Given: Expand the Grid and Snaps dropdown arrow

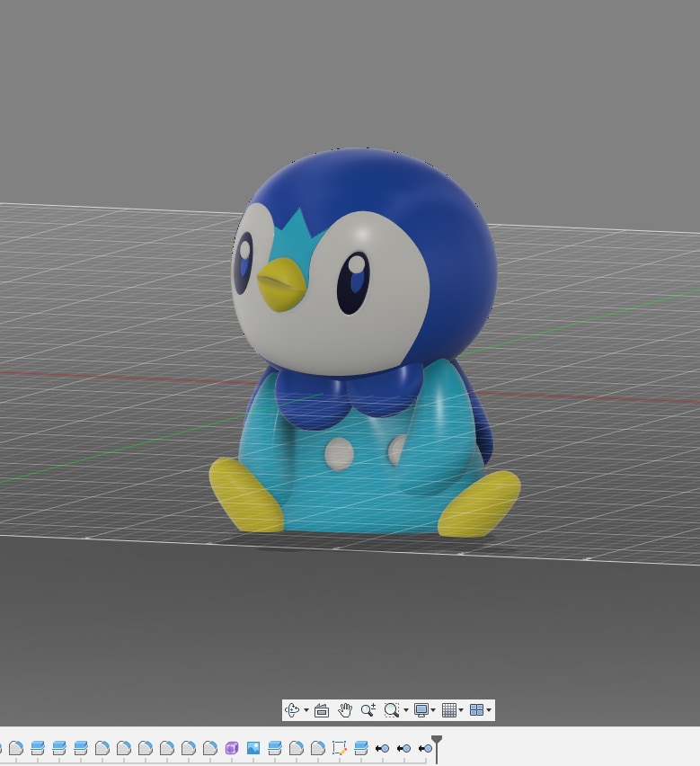Looking at the screenshot, I should [x=461, y=710].
